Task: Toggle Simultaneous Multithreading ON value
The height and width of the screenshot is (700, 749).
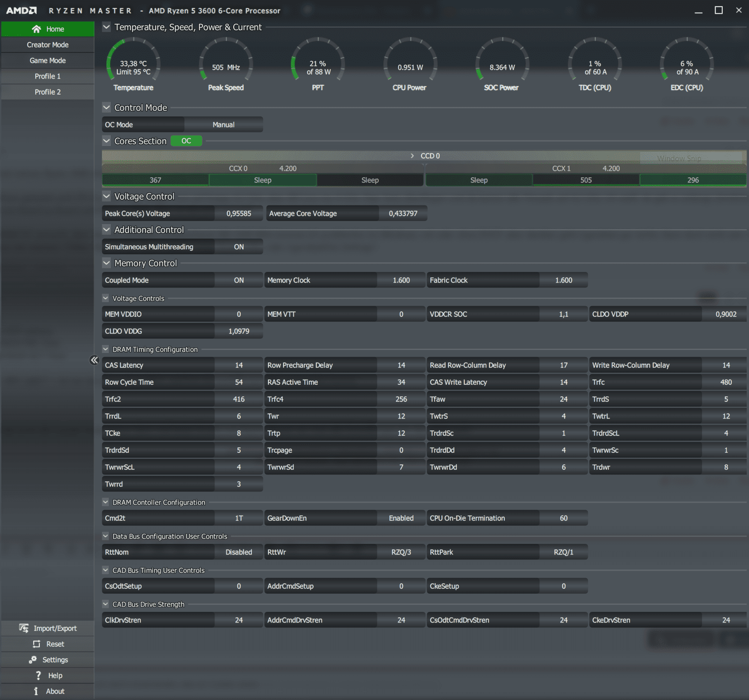Action: [239, 247]
